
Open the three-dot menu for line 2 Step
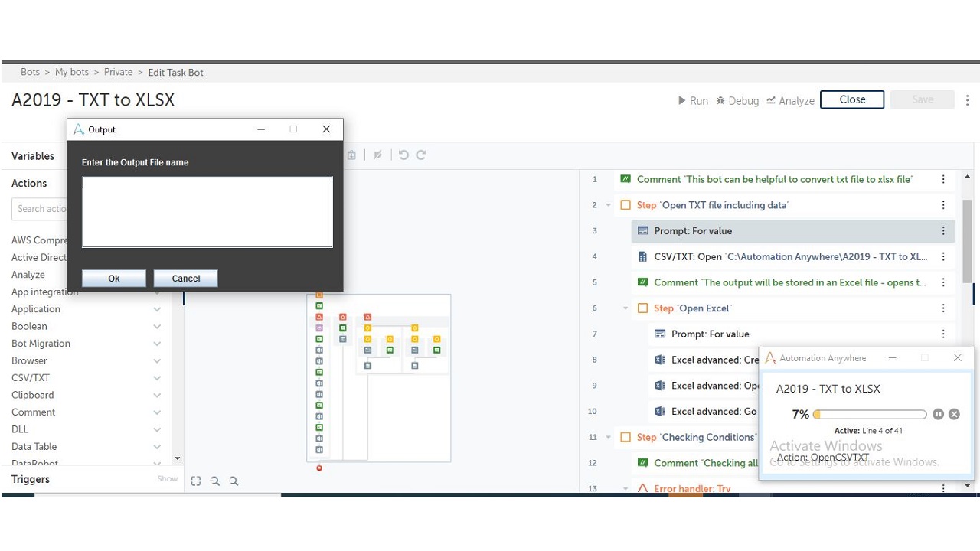tap(943, 205)
